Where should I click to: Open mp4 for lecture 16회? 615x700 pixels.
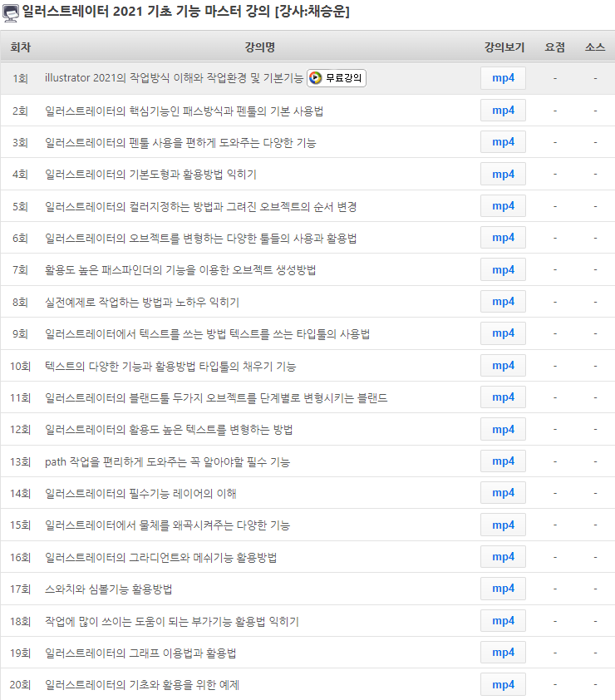(503, 557)
